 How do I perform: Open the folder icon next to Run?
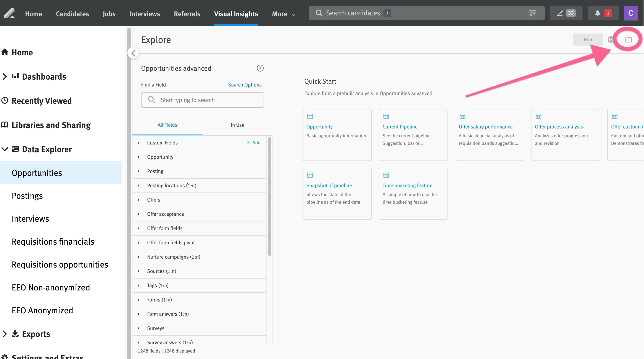click(628, 40)
